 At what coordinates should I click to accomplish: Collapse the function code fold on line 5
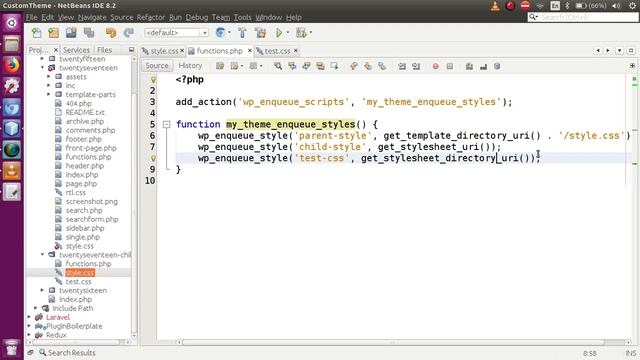(x=166, y=124)
